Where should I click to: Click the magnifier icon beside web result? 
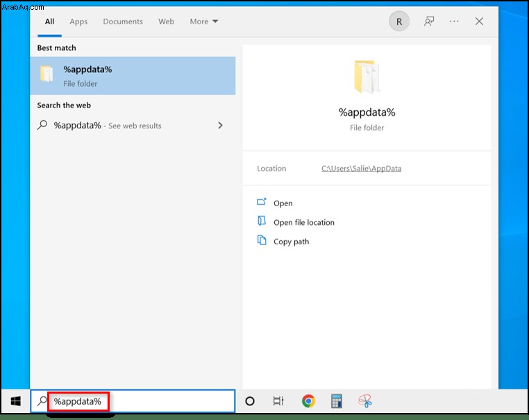coord(42,125)
